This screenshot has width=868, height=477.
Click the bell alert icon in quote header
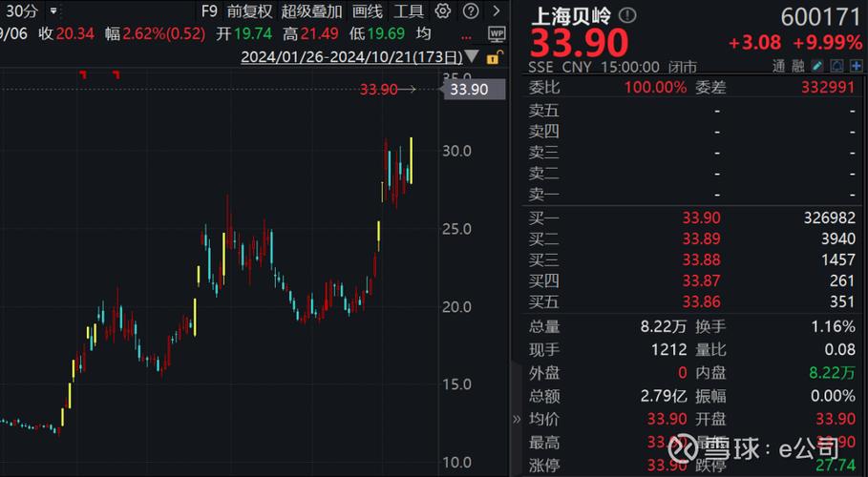(837, 67)
